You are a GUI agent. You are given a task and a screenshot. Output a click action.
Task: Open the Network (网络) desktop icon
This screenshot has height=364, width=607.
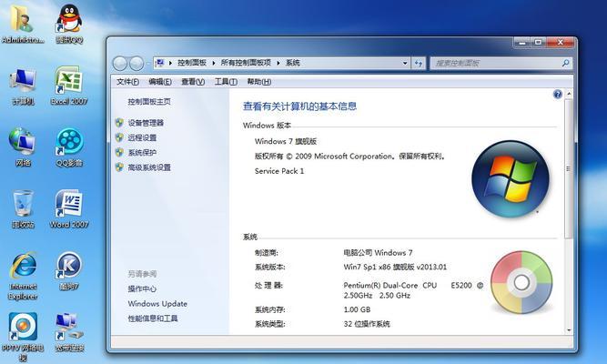point(23,146)
